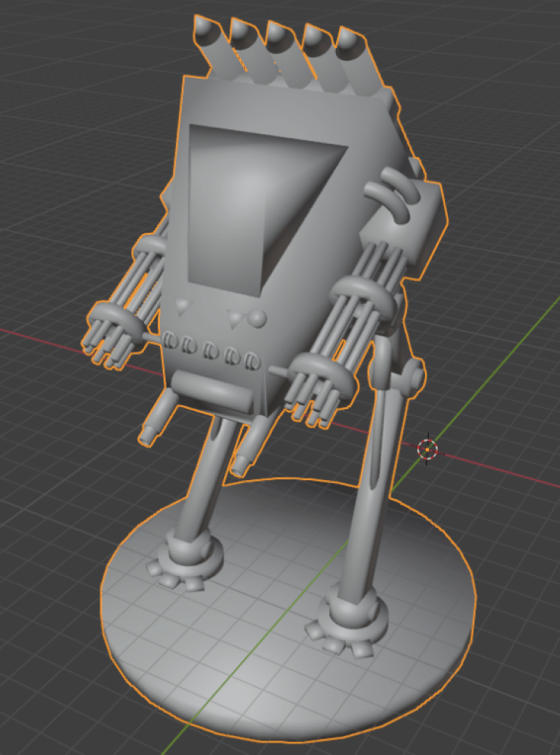The height and width of the screenshot is (755, 560).
Task: Click the first knob in the row of five
Action: (x=170, y=341)
